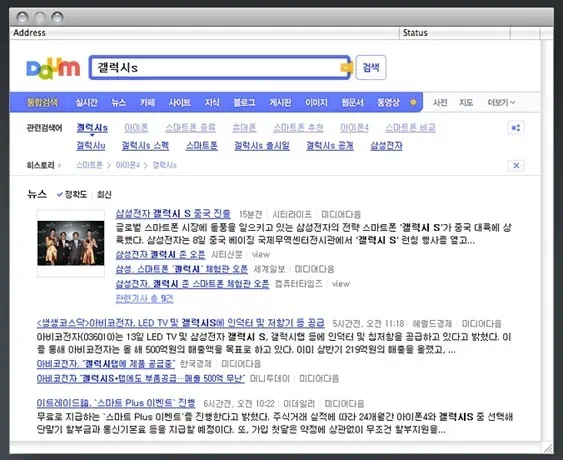Image resolution: width=563 pixels, height=460 pixels.
Task: Close the history bar with X button
Action: pos(516,166)
